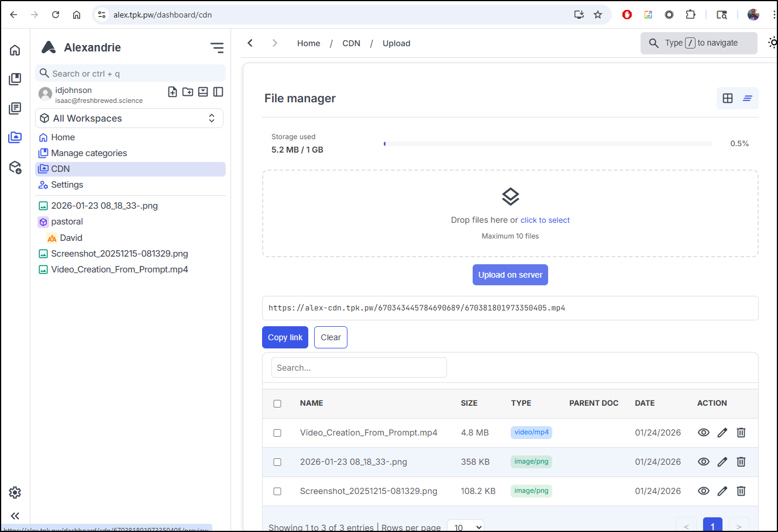Check the box for Video_Creation_From_Prompt.mp4
This screenshot has width=778, height=532.
point(277,433)
